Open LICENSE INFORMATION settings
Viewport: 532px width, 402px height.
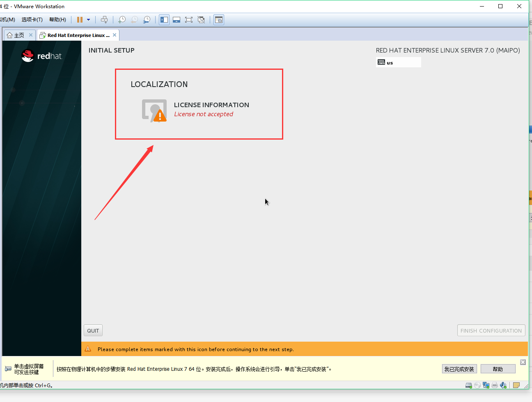[195, 110]
